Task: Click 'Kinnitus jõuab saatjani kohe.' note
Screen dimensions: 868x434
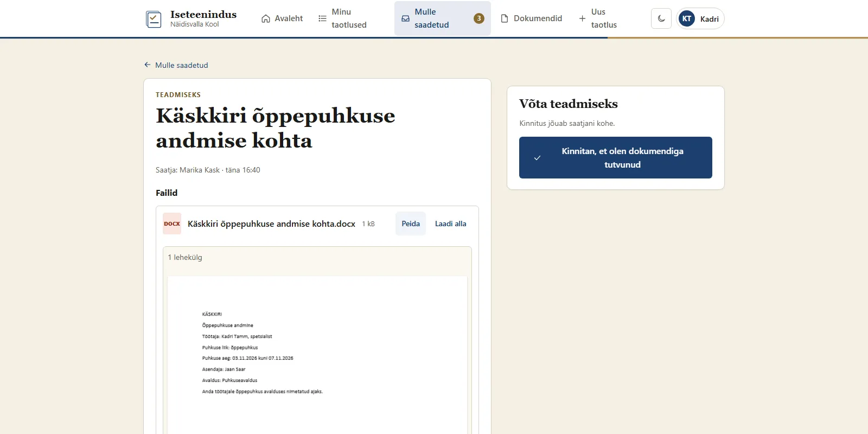Action: [567, 123]
